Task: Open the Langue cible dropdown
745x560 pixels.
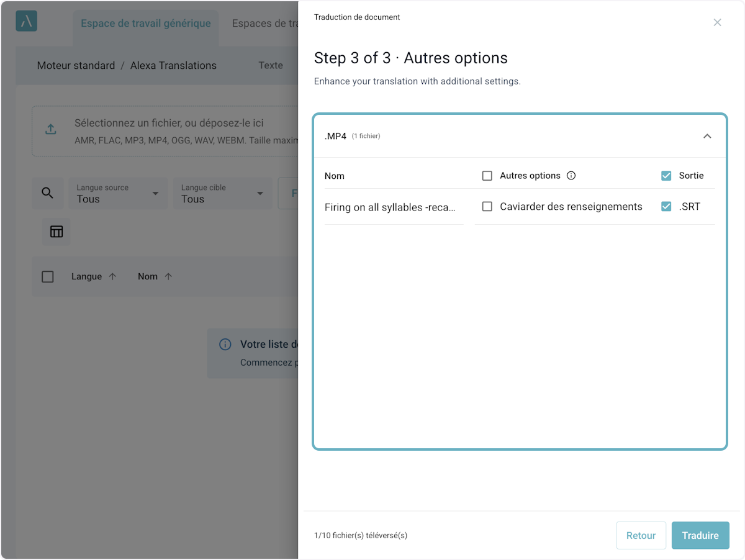Action: [x=222, y=193]
